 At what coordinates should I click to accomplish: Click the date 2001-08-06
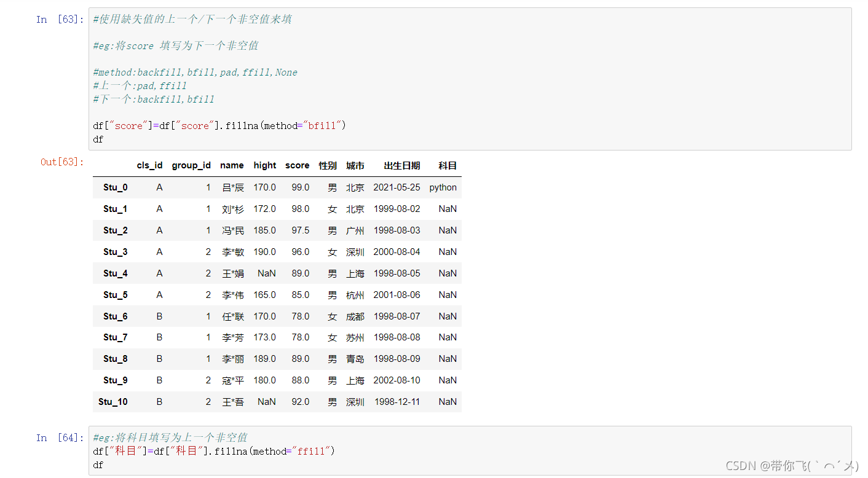[x=397, y=295]
